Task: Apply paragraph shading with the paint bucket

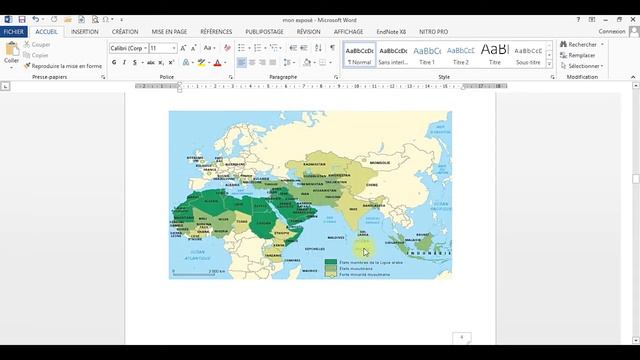Action: pos(307,62)
